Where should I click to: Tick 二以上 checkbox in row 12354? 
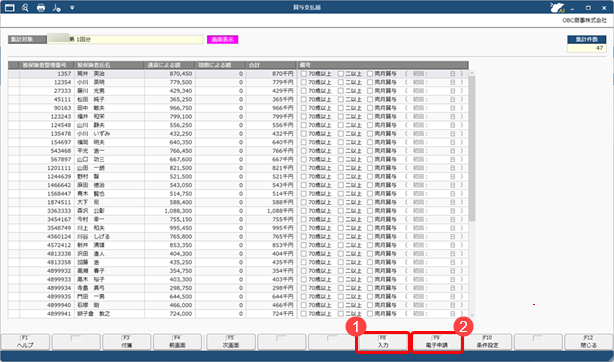[x=341, y=82]
